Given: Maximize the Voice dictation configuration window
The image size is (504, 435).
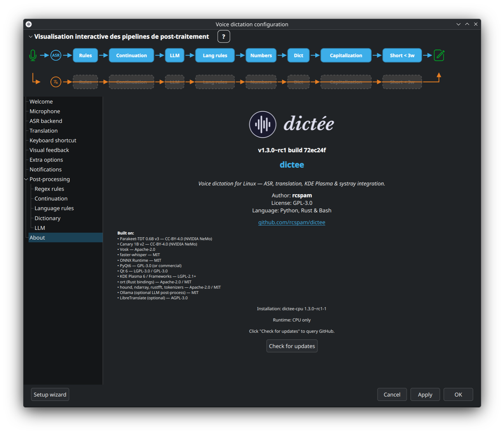Looking at the screenshot, I should pos(467,24).
